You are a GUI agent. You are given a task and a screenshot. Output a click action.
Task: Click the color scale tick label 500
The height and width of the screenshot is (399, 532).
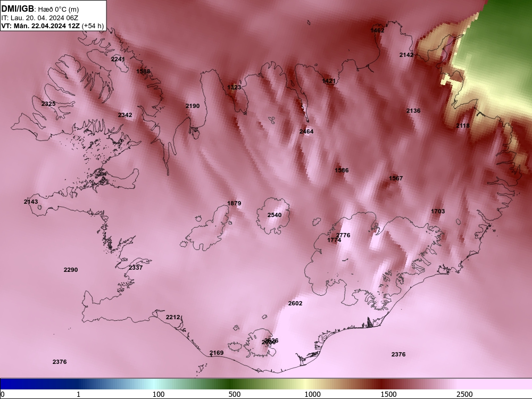[235, 394]
